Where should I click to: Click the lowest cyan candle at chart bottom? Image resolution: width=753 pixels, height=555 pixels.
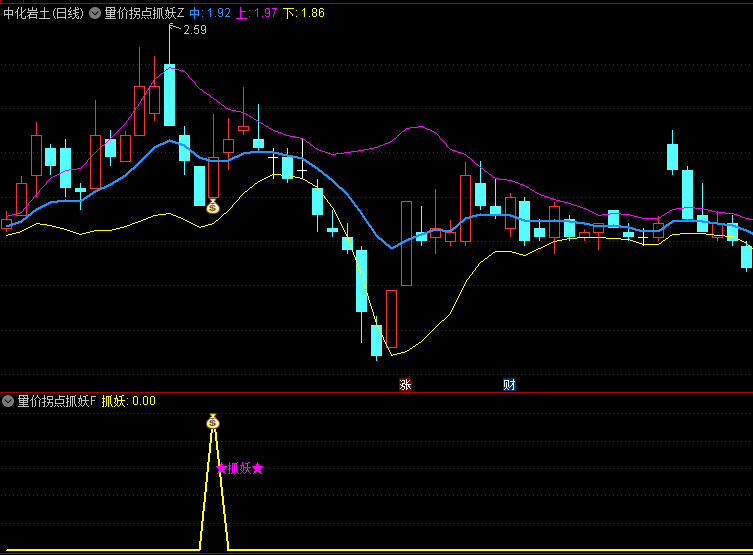[376, 340]
